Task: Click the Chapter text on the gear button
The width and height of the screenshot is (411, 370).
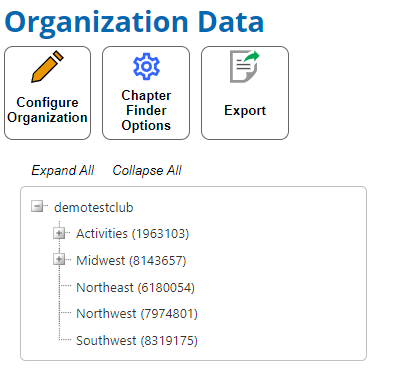Action: click(x=146, y=95)
